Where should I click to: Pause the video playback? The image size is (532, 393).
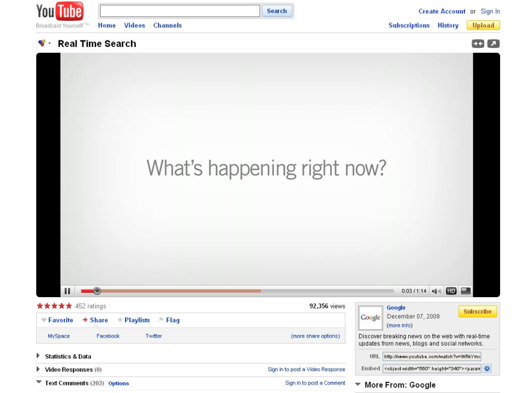(x=68, y=291)
